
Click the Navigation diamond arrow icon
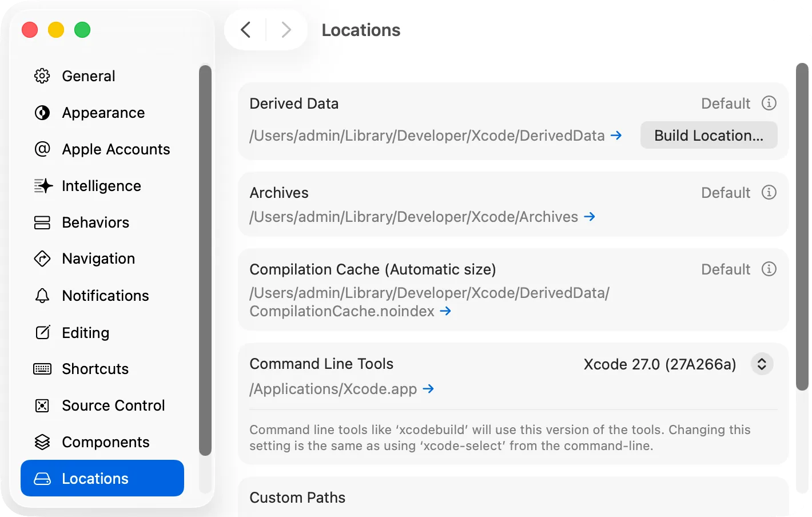tap(42, 258)
